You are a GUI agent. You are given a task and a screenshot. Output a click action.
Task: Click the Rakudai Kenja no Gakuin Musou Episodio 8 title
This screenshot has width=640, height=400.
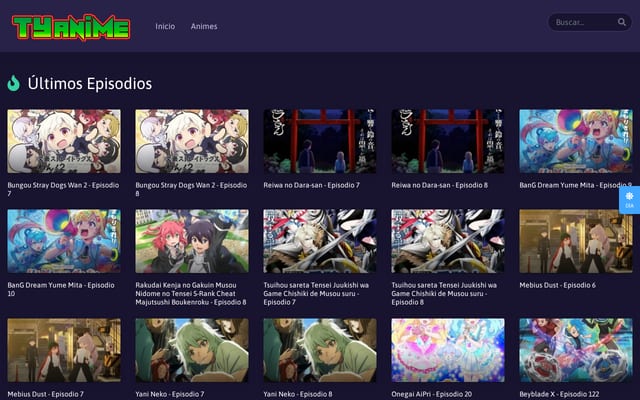coord(191,293)
